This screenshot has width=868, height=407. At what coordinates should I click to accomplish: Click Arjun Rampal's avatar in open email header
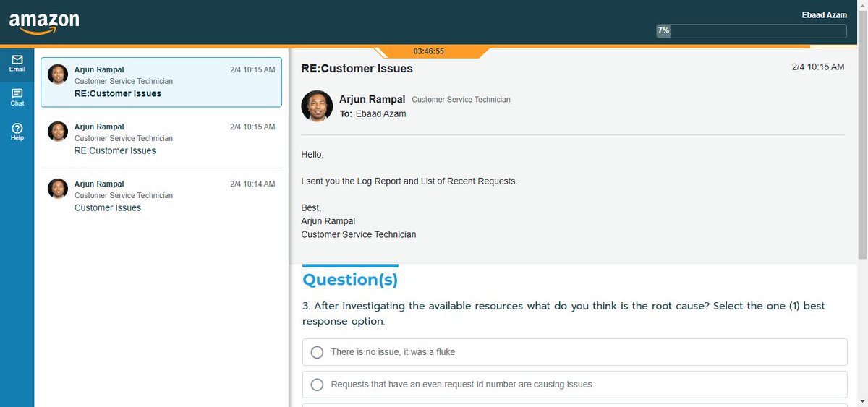coord(317,106)
